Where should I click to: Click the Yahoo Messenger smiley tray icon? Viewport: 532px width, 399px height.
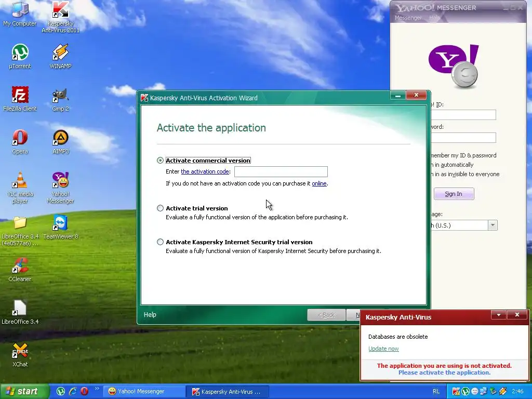475,391
